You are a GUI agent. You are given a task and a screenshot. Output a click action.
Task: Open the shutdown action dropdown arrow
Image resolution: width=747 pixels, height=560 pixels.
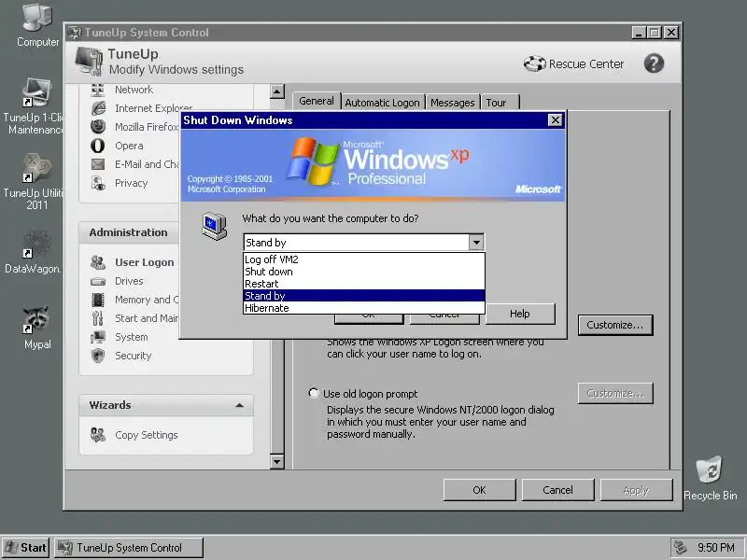pyautogui.click(x=476, y=243)
